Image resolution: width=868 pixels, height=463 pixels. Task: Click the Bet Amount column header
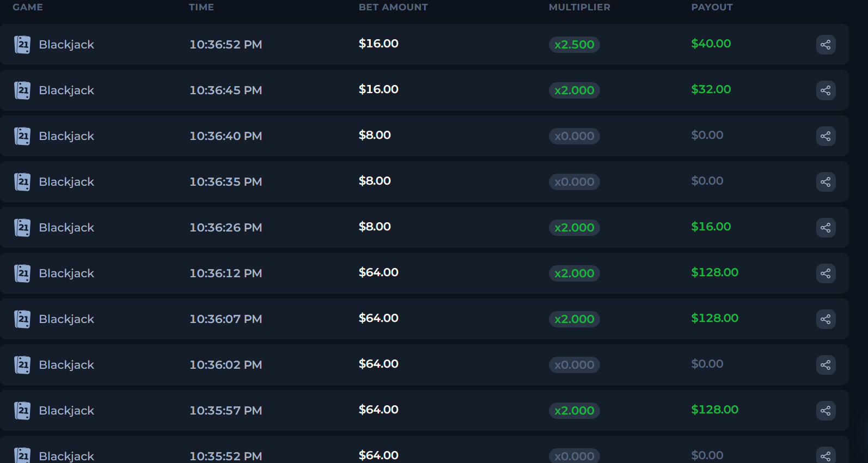[x=393, y=7]
